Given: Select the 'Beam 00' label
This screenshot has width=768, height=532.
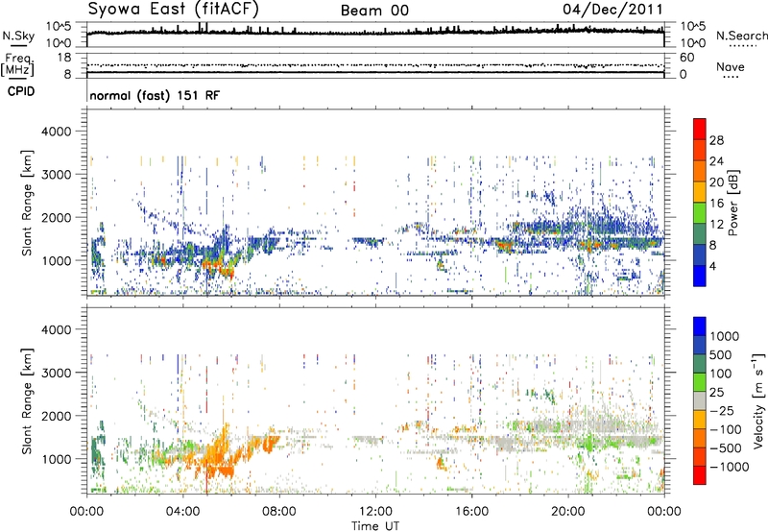Looking at the screenshot, I should pyautogui.click(x=374, y=11).
